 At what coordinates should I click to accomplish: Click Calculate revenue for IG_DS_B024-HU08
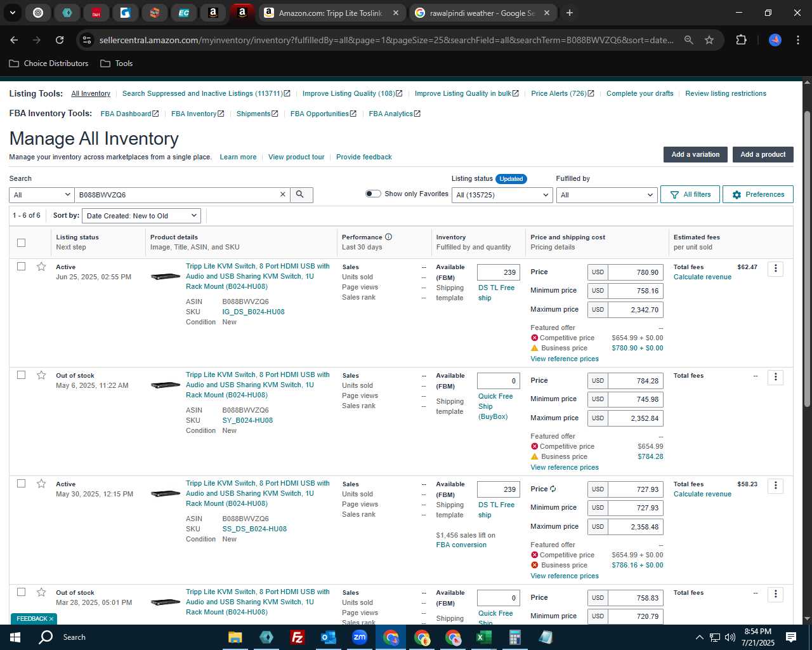tap(702, 277)
